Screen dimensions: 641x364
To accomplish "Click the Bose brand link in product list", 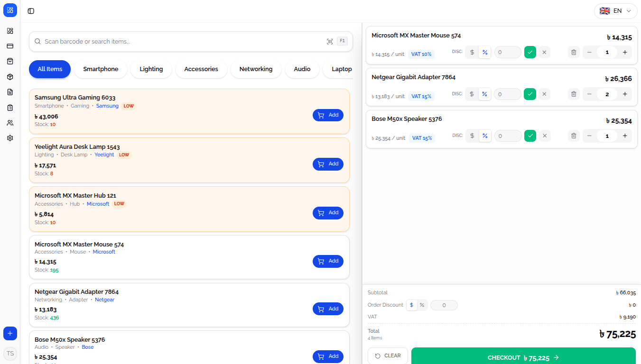I will point(88,347).
